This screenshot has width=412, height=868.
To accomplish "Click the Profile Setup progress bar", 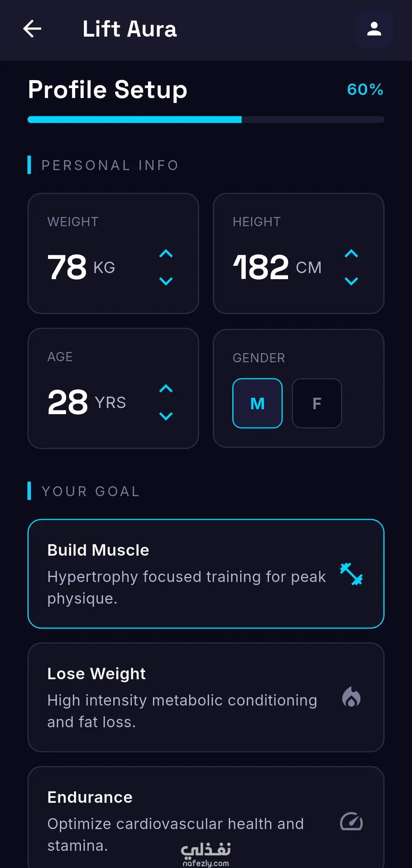I will (x=206, y=120).
